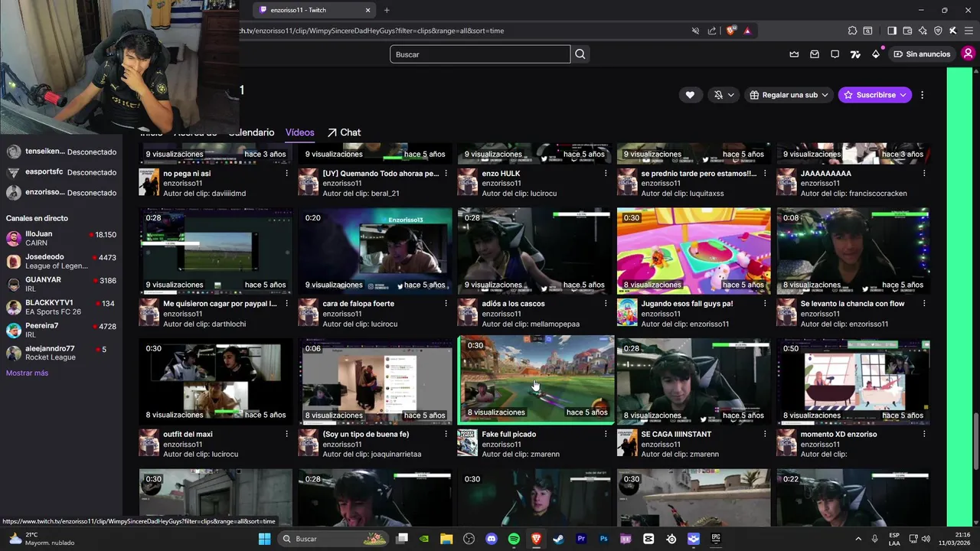Screen dimensions: 980x551
Task: Open the taskbar weather widget
Action: coord(40,539)
